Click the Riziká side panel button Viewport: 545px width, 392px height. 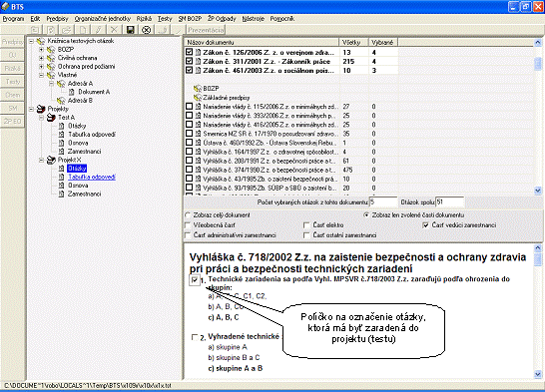pyautogui.click(x=12, y=69)
